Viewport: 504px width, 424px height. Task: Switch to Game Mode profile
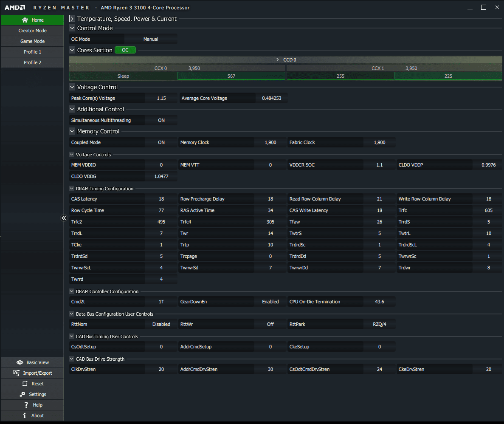(x=32, y=41)
